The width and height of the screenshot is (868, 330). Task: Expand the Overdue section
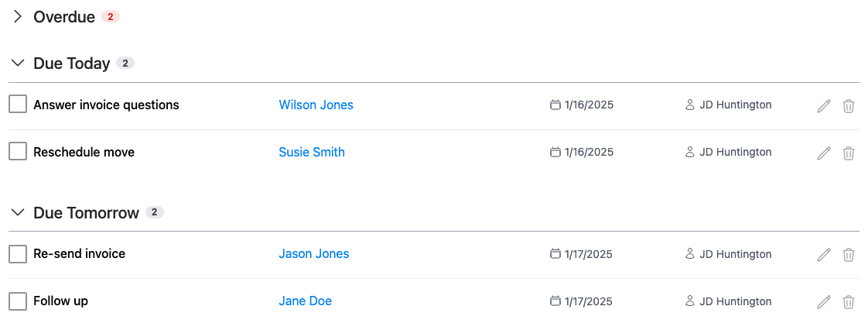click(18, 16)
